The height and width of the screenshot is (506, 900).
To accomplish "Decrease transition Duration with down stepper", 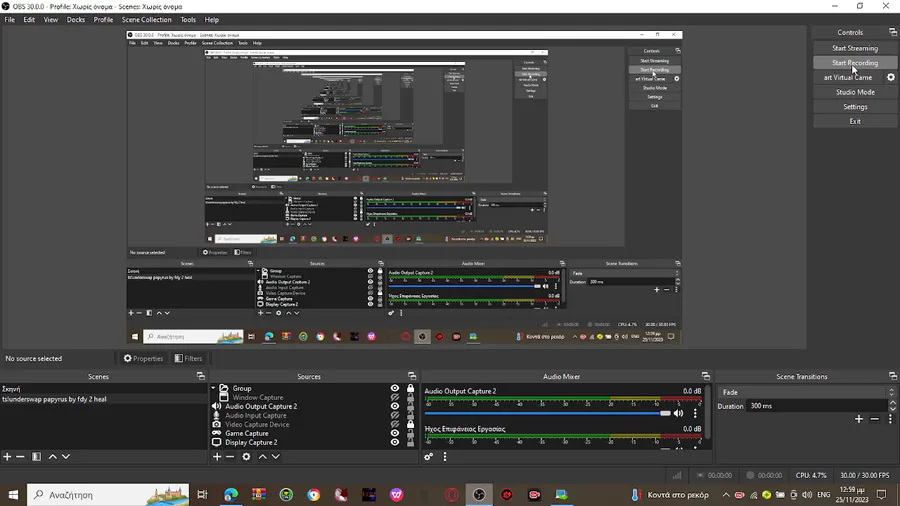I will point(893,409).
